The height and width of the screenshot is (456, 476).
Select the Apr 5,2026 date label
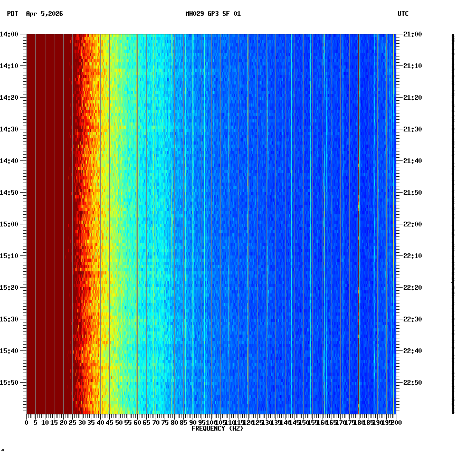tap(43, 15)
